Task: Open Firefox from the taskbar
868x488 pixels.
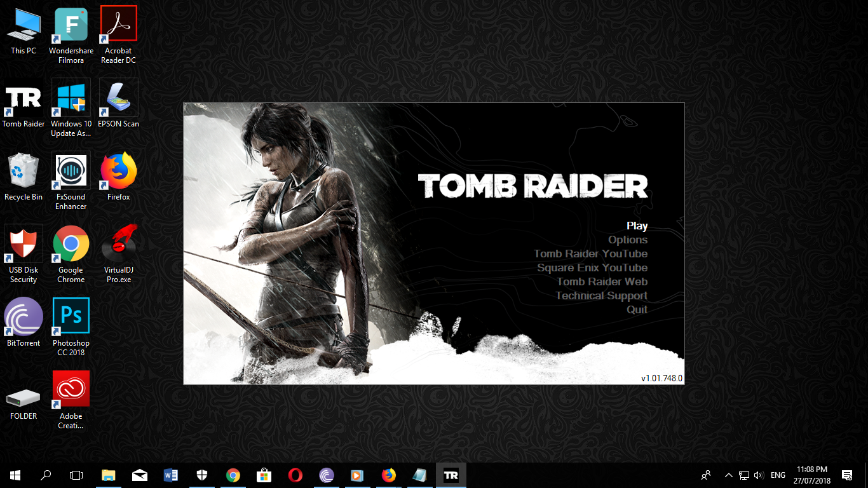Action: (389, 475)
